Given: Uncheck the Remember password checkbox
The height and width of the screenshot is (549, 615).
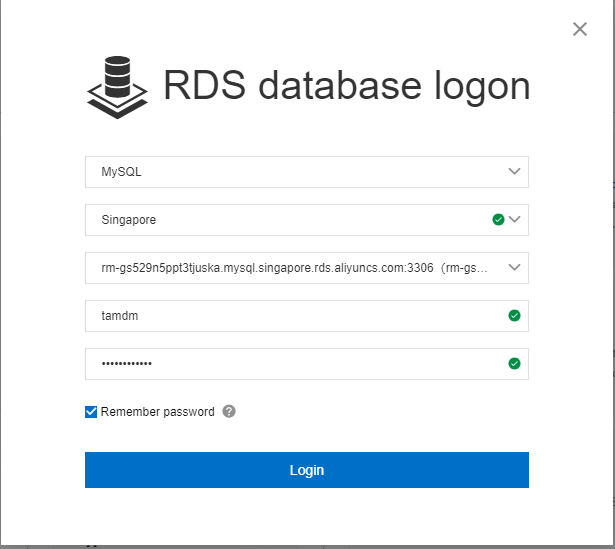Looking at the screenshot, I should coord(92,412).
